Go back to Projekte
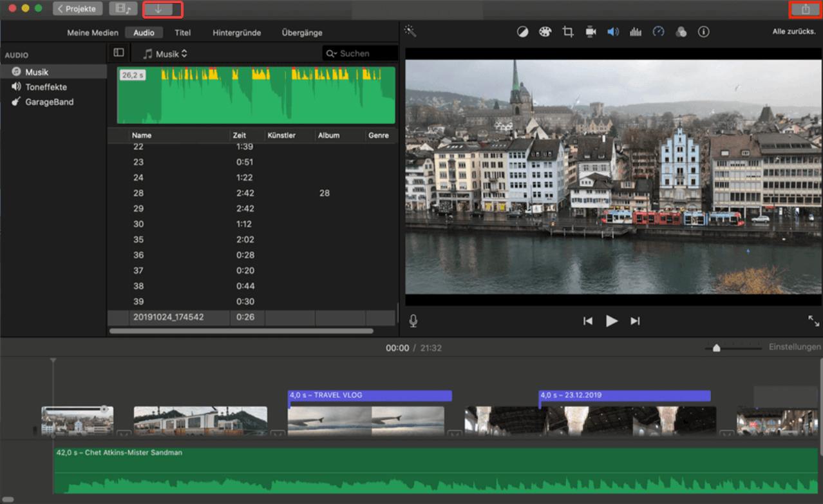Viewport: 823px width, 504px height. tap(77, 9)
